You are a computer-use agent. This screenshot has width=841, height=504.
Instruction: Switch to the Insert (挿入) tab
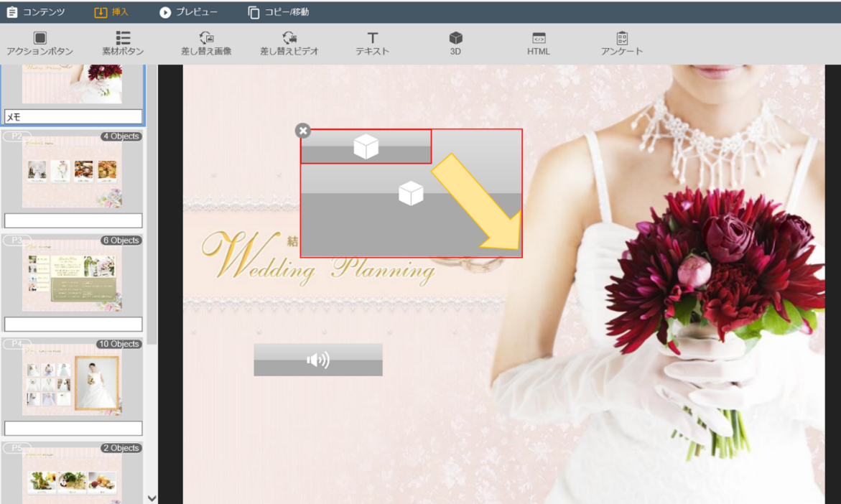pyautogui.click(x=111, y=12)
